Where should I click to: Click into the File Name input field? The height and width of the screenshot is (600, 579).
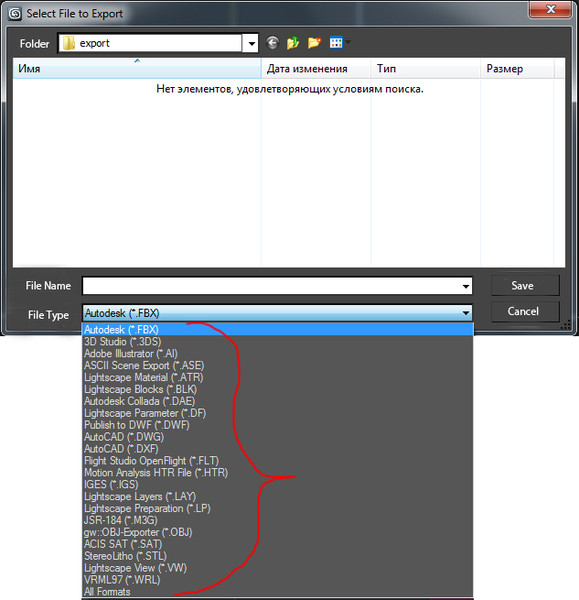[x=271, y=286]
